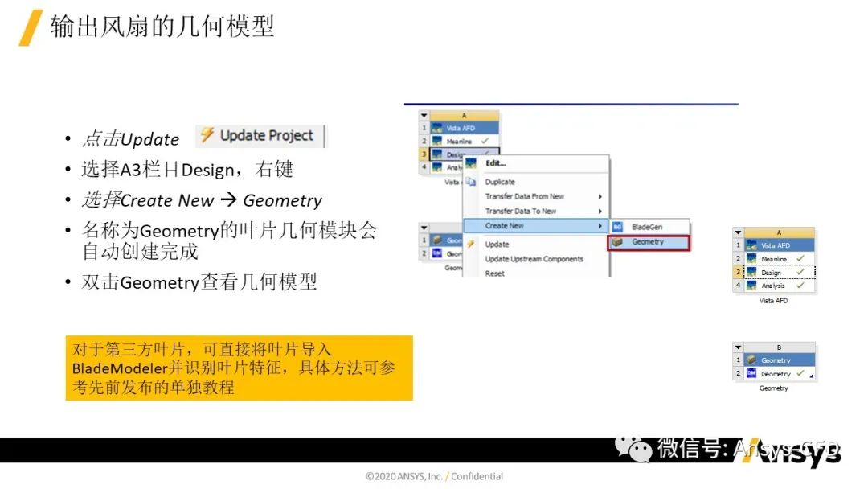Expand the arrow beside Create New

coord(600,226)
